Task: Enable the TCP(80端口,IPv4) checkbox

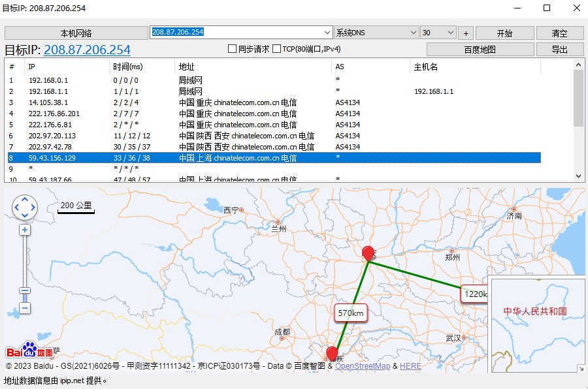Action: click(276, 49)
